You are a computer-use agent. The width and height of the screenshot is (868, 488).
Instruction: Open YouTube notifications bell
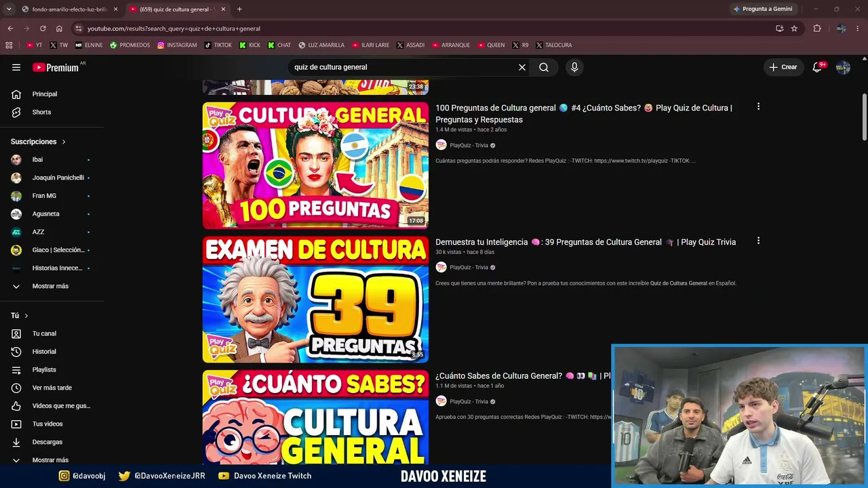pyautogui.click(x=817, y=67)
